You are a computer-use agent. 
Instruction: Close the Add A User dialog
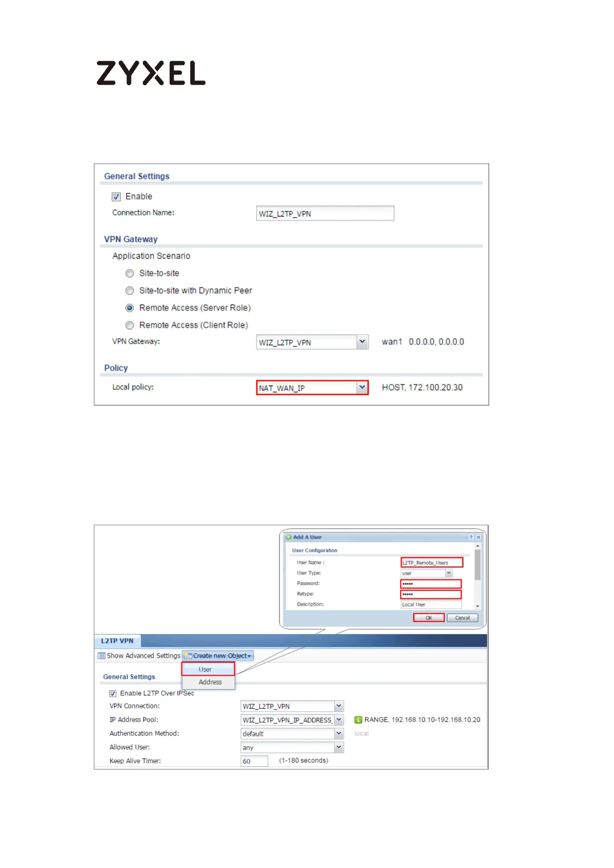[478, 537]
